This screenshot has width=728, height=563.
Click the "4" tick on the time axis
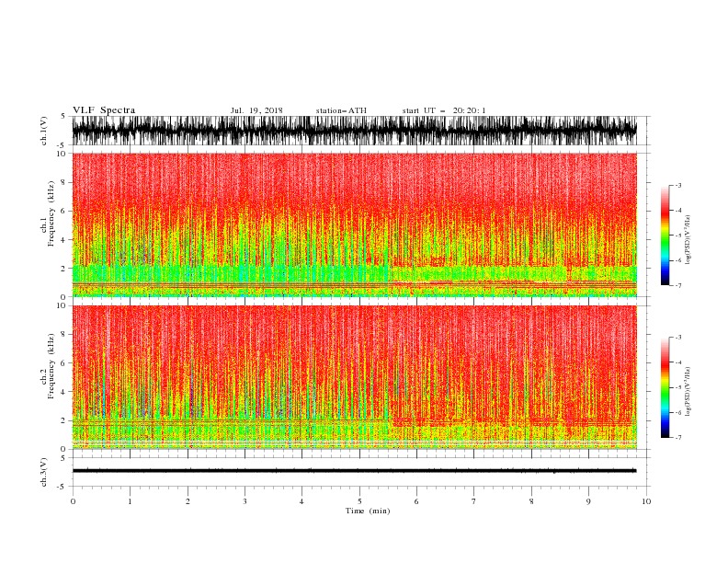coord(301,501)
